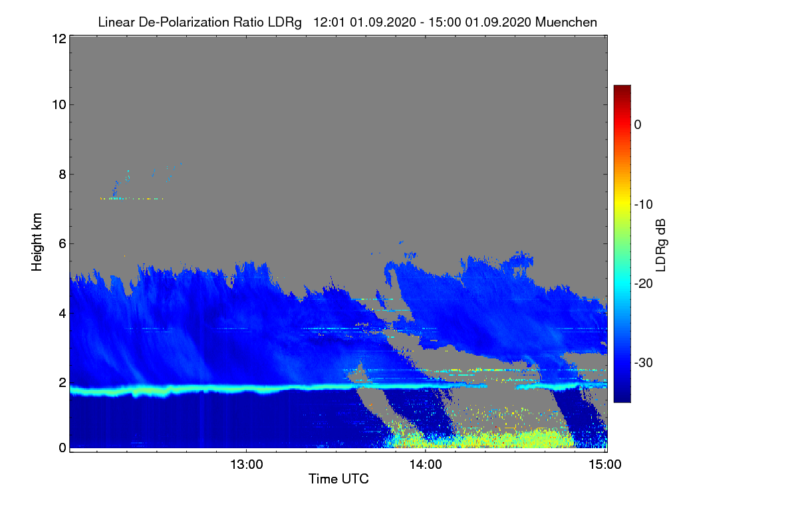Click the colorbar tick label "-20"
Image resolution: width=798 pixels, height=532 pixels.
(643, 283)
